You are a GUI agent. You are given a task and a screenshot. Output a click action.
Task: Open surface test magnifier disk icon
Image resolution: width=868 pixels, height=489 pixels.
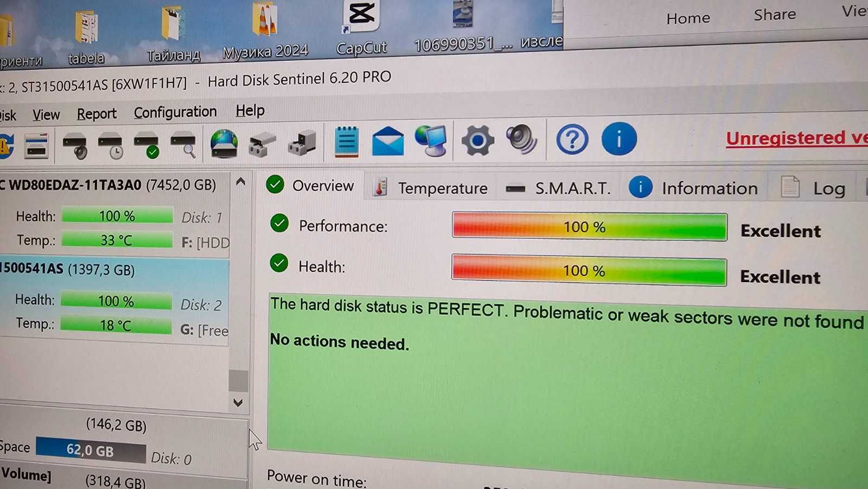point(183,145)
